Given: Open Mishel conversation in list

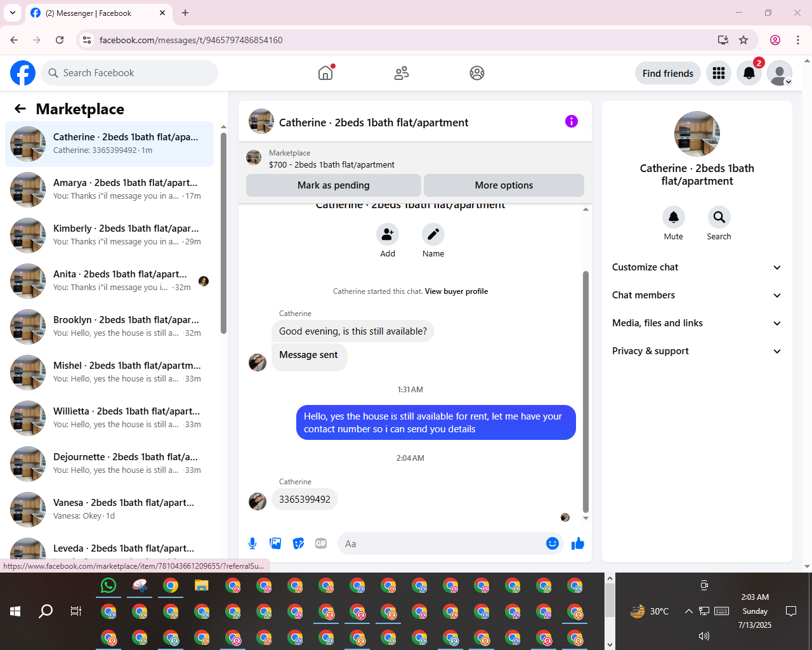Looking at the screenshot, I should tap(109, 373).
